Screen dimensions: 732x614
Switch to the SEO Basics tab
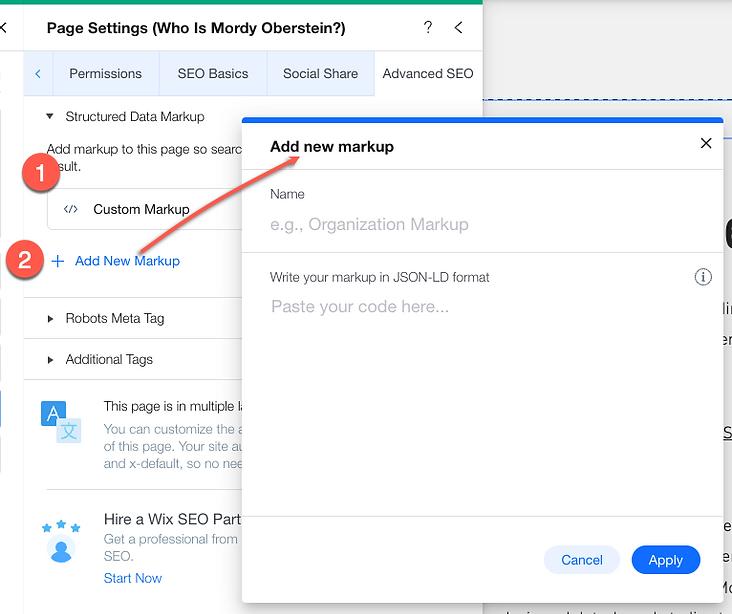point(213,73)
